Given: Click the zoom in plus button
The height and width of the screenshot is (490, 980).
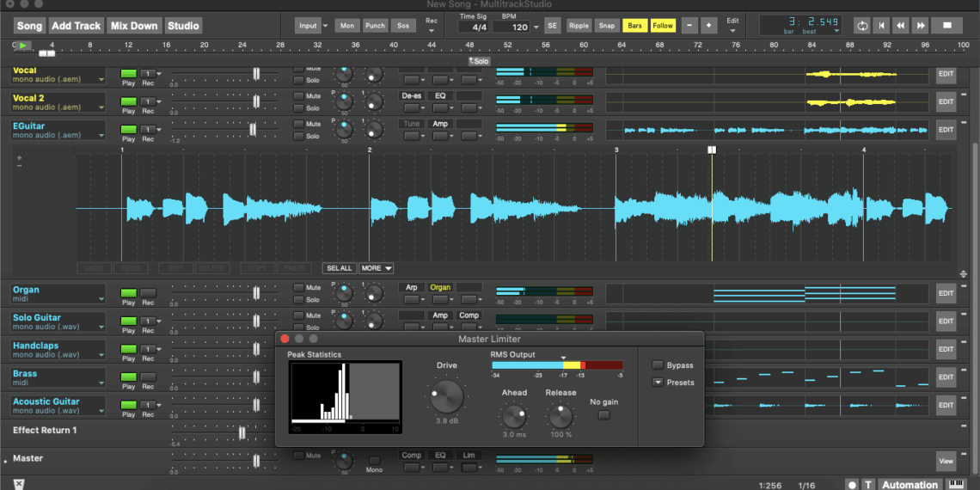Looking at the screenshot, I should click(708, 26).
